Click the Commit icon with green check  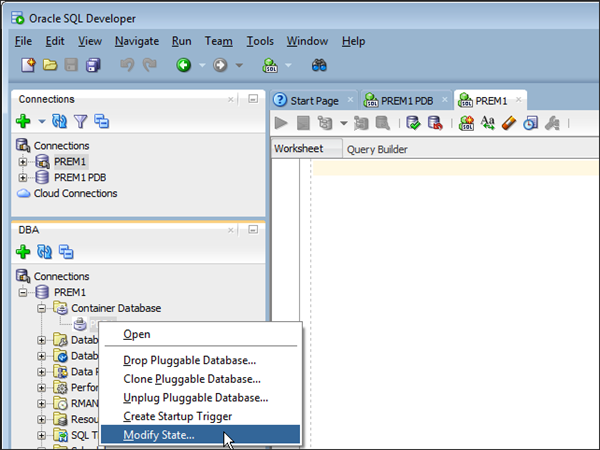point(413,123)
